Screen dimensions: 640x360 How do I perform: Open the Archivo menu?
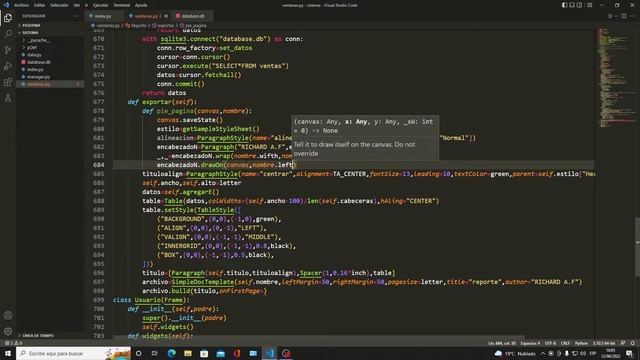pos(22,5)
